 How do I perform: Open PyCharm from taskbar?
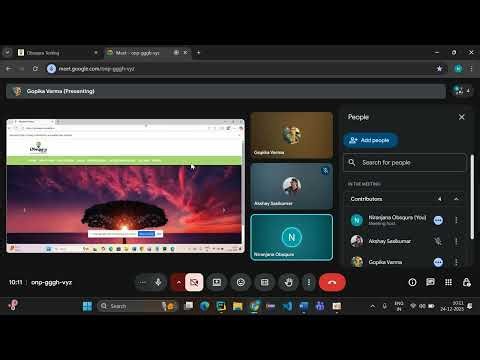[x=221, y=306]
